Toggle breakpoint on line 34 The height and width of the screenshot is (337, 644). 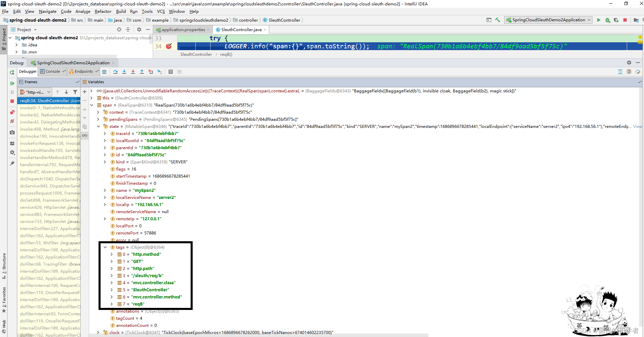coord(169,46)
